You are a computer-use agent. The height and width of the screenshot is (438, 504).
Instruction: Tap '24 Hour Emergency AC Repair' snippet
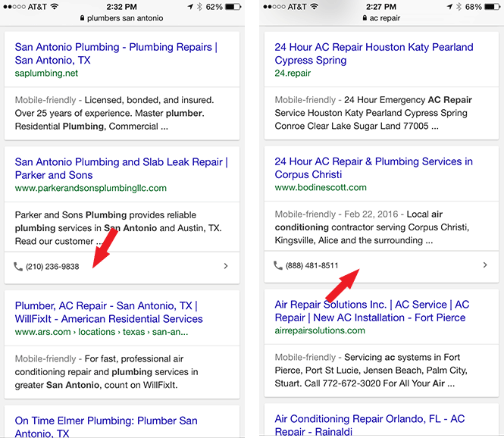373,113
